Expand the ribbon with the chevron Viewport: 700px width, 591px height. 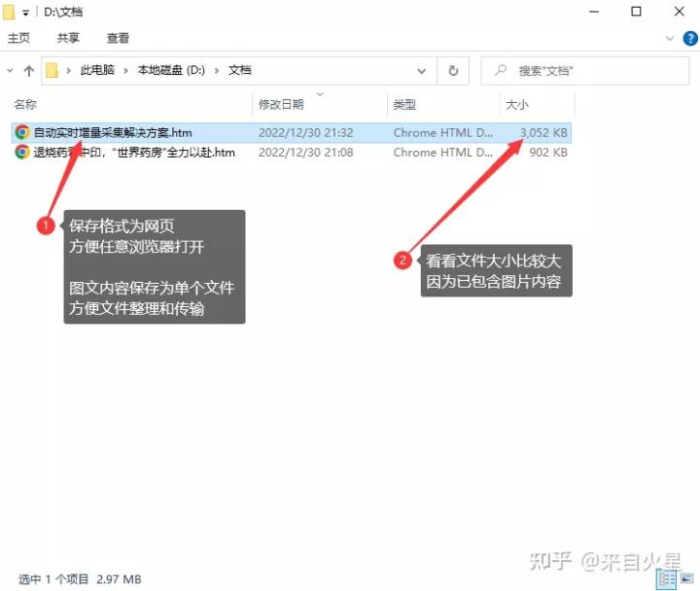(x=670, y=38)
